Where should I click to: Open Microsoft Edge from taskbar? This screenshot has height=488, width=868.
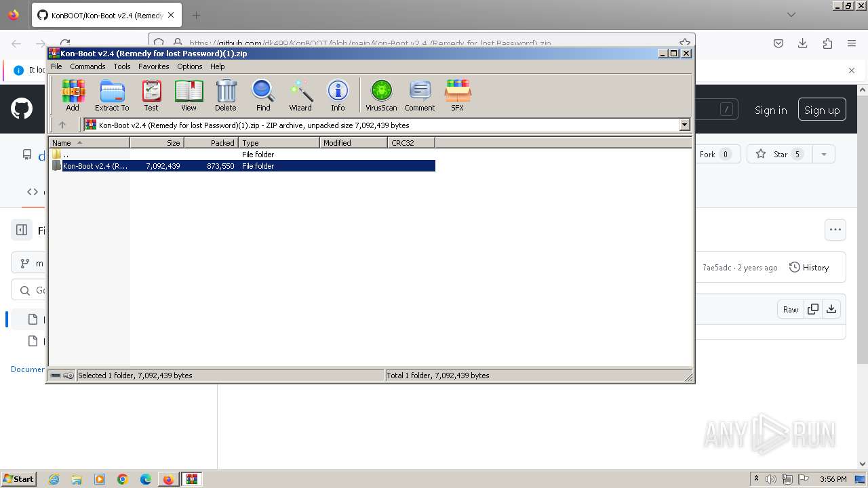click(x=146, y=479)
